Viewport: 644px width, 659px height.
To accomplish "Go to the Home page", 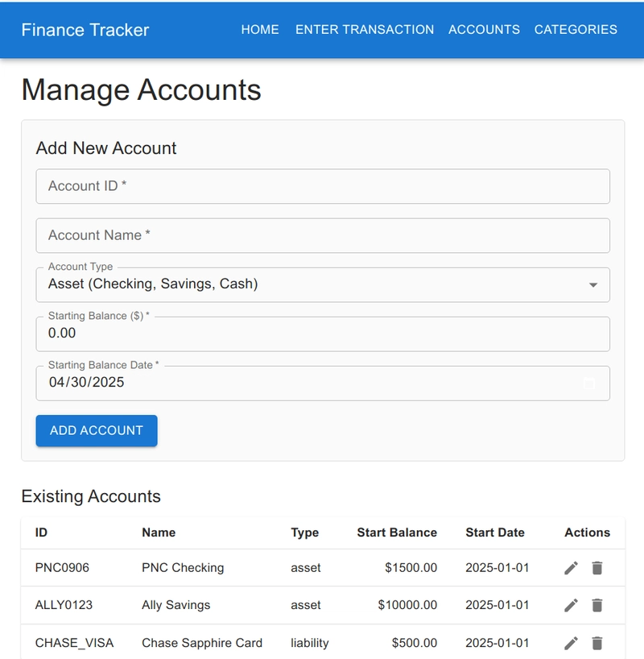I will [x=260, y=30].
